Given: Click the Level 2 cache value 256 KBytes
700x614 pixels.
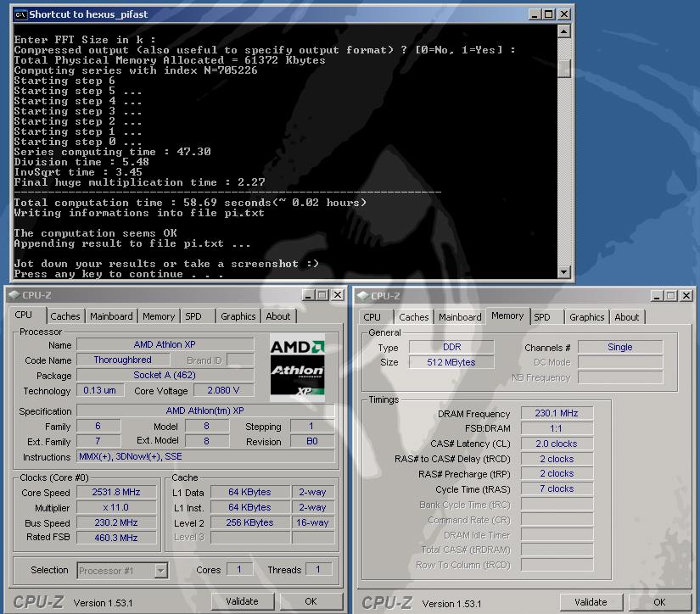Looking at the screenshot, I should 250,522.
